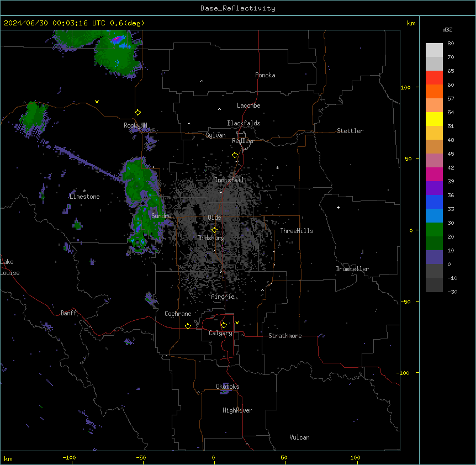Click the 65 value in the dBZ legend
476x465 pixels.
[x=451, y=71]
